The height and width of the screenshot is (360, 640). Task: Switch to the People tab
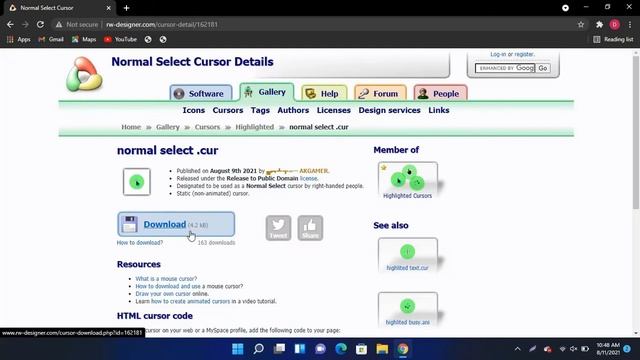tap(440, 93)
